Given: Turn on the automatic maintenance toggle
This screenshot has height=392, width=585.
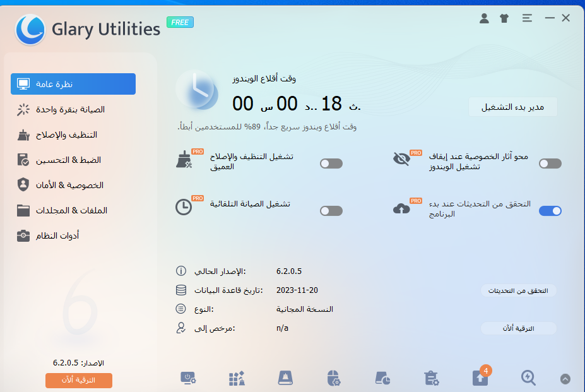Looking at the screenshot, I should 331,211.
